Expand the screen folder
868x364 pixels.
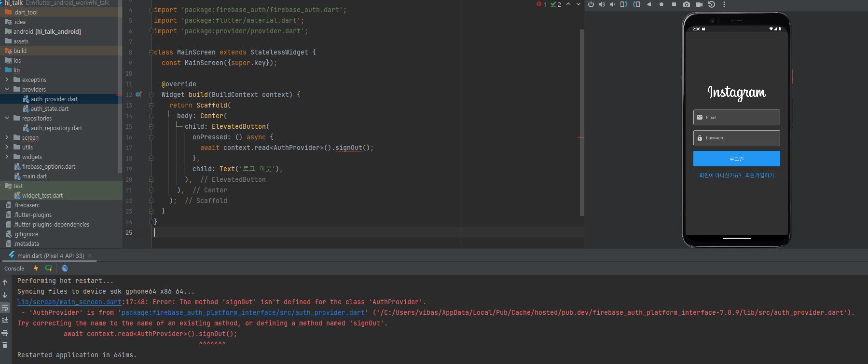pyautogui.click(x=7, y=137)
